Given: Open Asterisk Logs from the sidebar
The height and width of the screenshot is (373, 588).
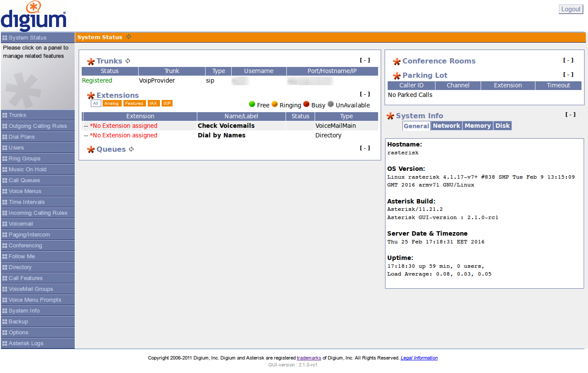Looking at the screenshot, I should pos(26,343).
